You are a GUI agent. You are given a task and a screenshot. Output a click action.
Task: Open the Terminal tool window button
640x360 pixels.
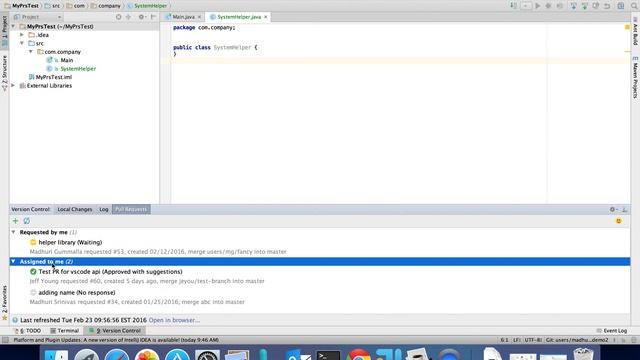pyautogui.click(x=64, y=331)
